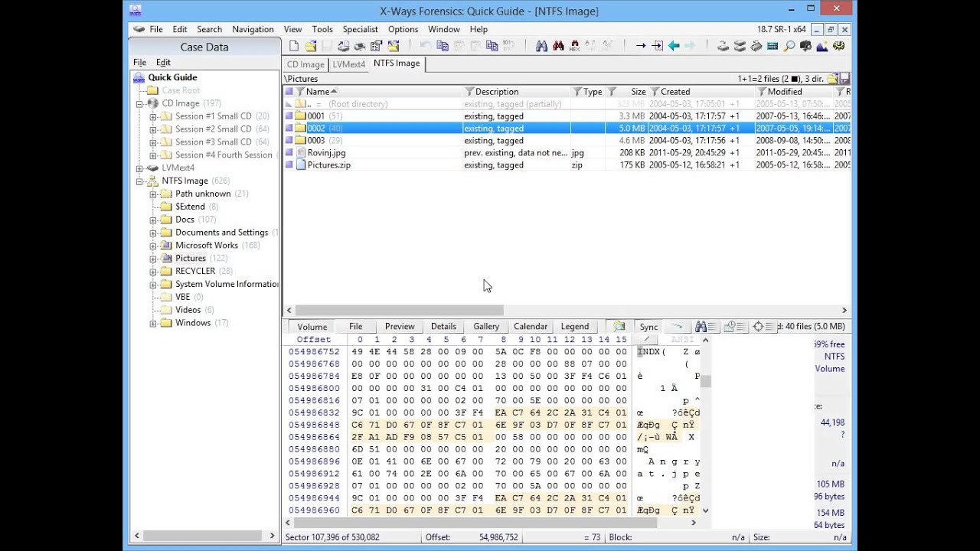Click the Calendar view button

(531, 327)
